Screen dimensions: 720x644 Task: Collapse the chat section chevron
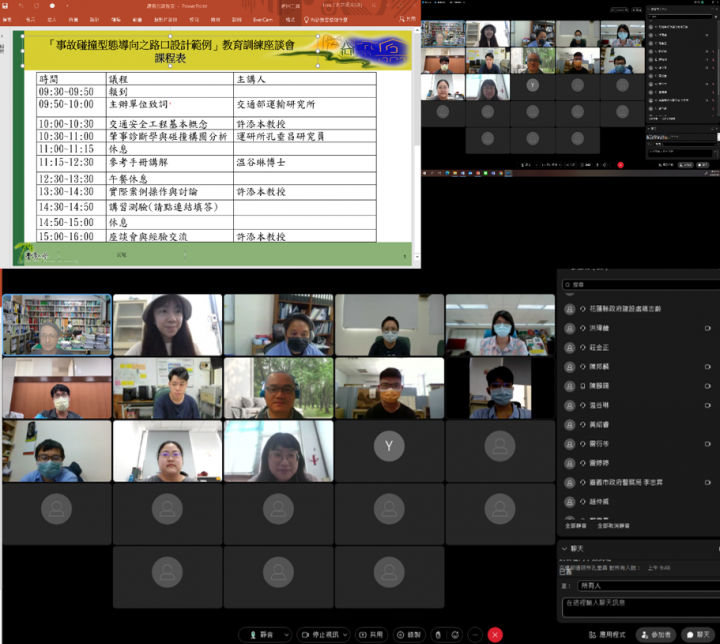point(563,548)
